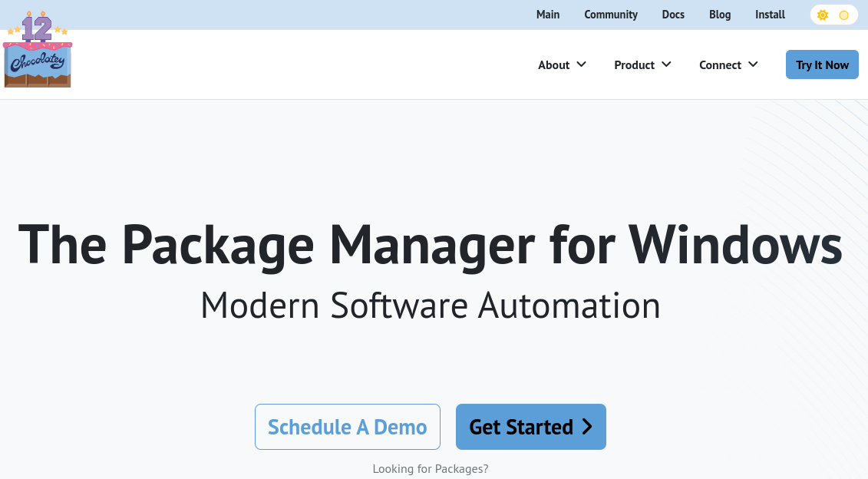Visit the Blog link in top bar
The height and width of the screenshot is (479, 868).
(x=720, y=15)
